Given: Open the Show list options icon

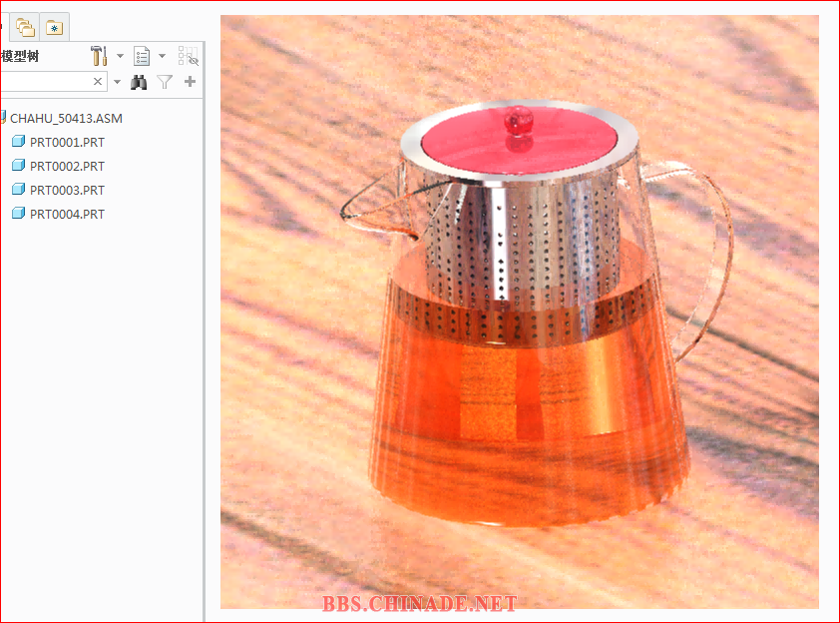Looking at the screenshot, I should pos(142,56).
